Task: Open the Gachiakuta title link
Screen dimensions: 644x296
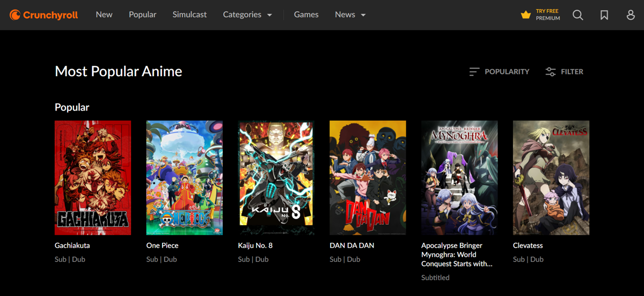Action: tap(72, 246)
